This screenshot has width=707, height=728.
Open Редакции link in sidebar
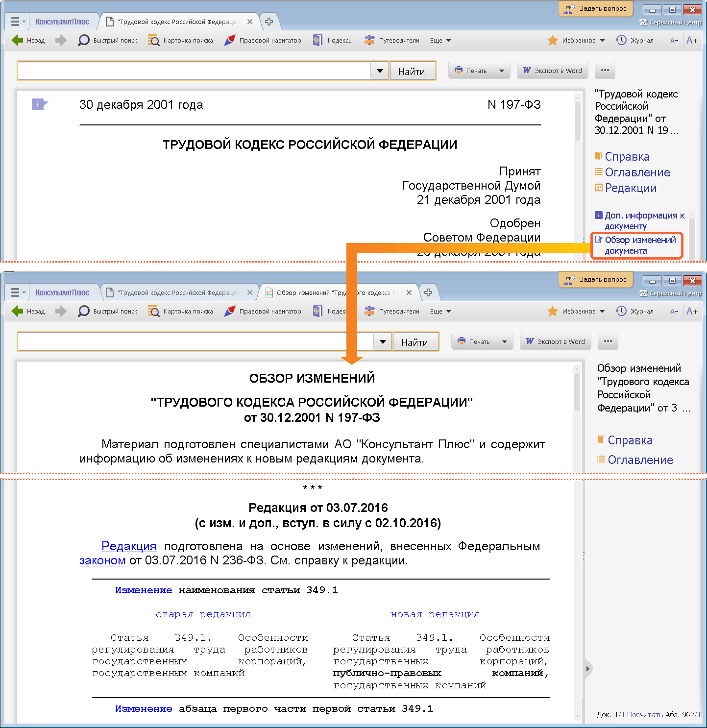631,188
